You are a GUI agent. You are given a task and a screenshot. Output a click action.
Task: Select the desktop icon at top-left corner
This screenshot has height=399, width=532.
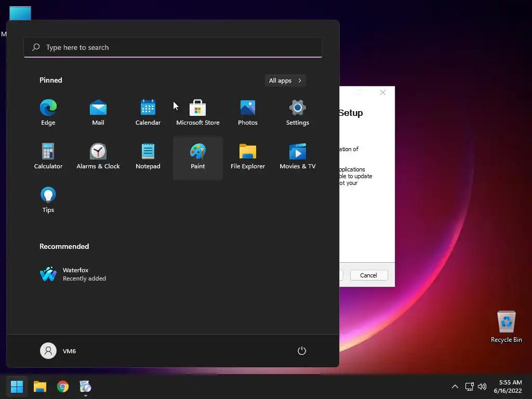tap(20, 14)
